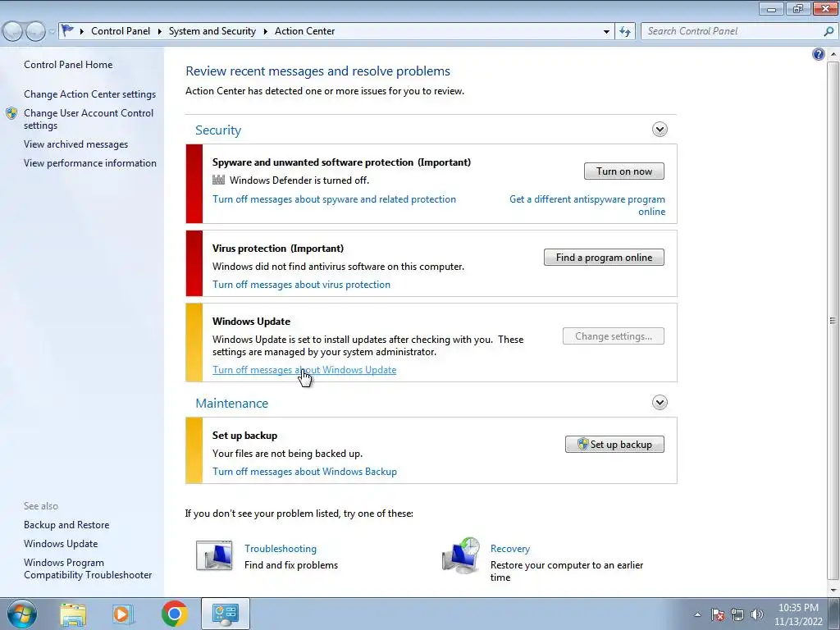Screen dimensions: 840x630
Task: Launch Windows Media Player from taskbar
Action: (x=123, y=614)
